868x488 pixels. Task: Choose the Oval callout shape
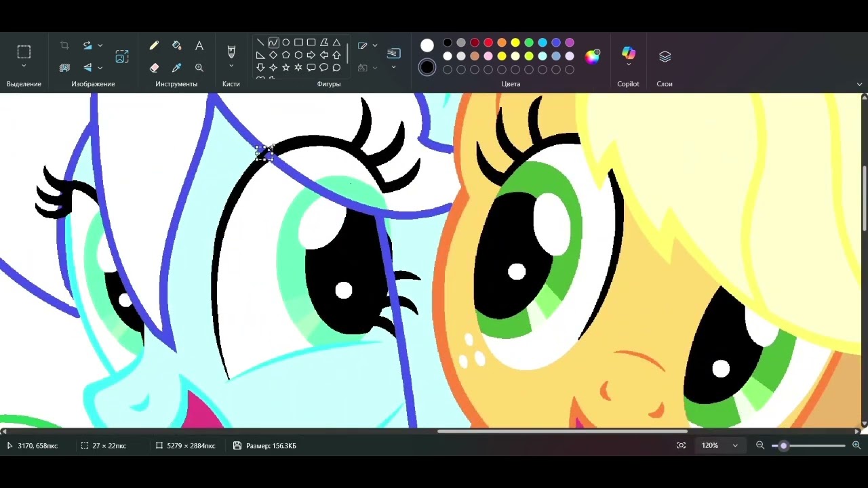point(323,67)
